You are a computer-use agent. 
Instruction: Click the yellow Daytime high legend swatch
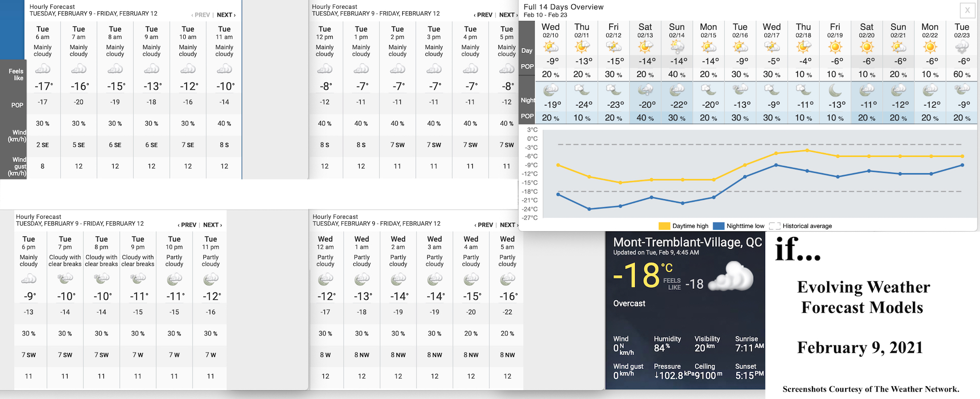(664, 226)
